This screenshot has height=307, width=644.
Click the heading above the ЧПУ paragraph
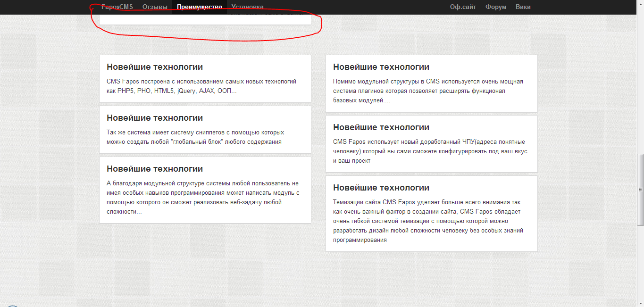click(381, 127)
